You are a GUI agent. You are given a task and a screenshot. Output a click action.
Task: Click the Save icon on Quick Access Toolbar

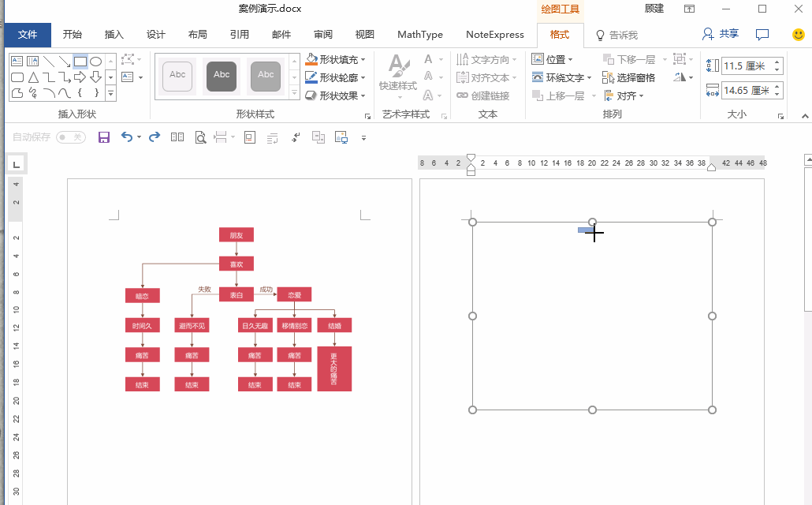pyautogui.click(x=103, y=137)
